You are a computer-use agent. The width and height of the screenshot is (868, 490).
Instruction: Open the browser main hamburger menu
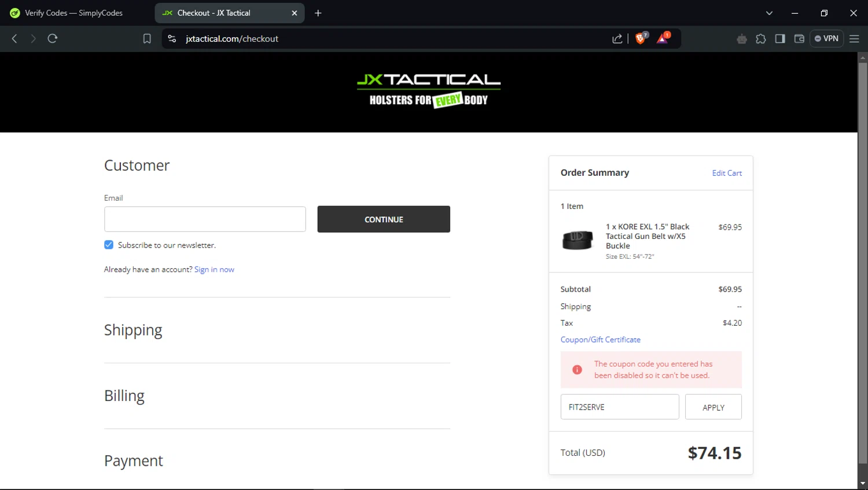[854, 39]
